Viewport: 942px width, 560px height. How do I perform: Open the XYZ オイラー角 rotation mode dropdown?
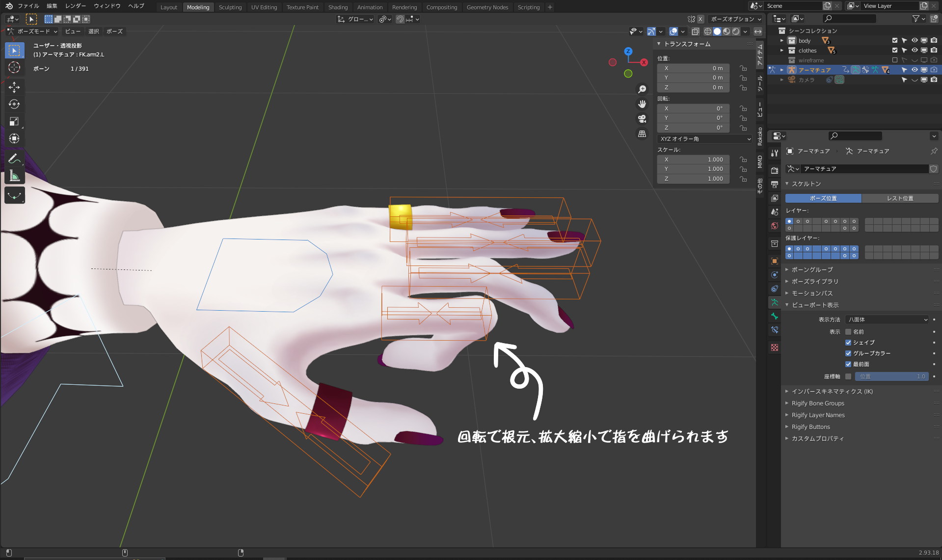tap(704, 139)
